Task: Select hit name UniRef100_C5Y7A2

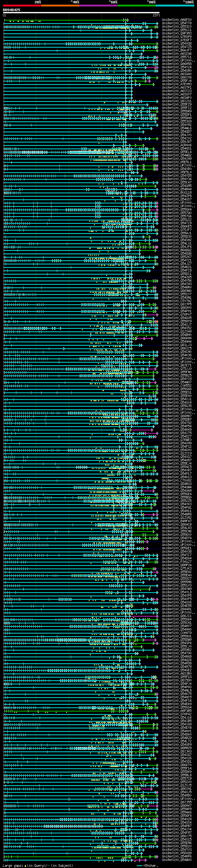Action: click(x=176, y=301)
